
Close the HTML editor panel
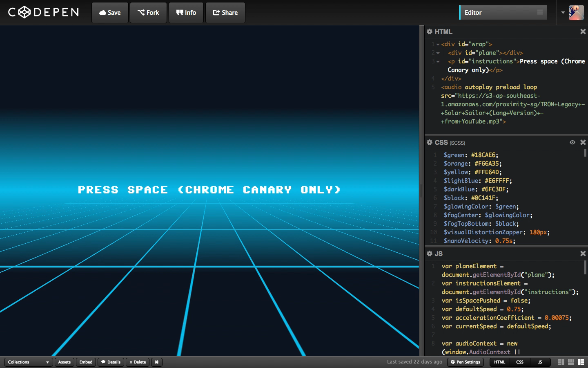tap(583, 31)
